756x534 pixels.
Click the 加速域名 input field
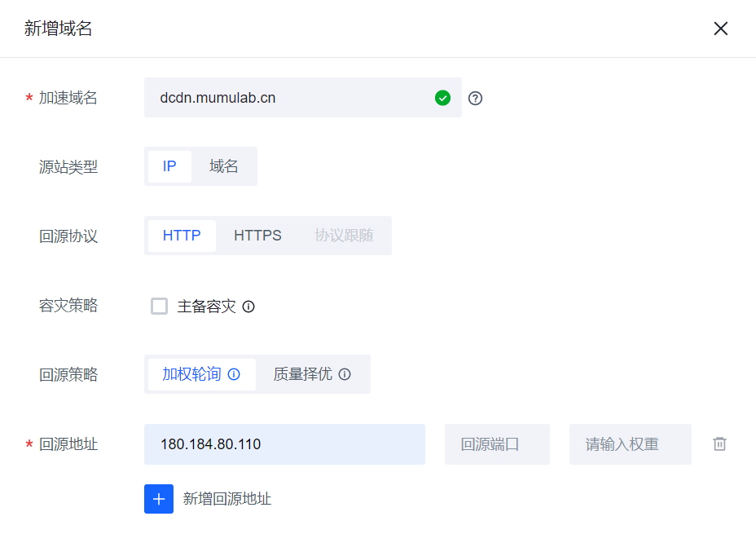(x=285, y=98)
